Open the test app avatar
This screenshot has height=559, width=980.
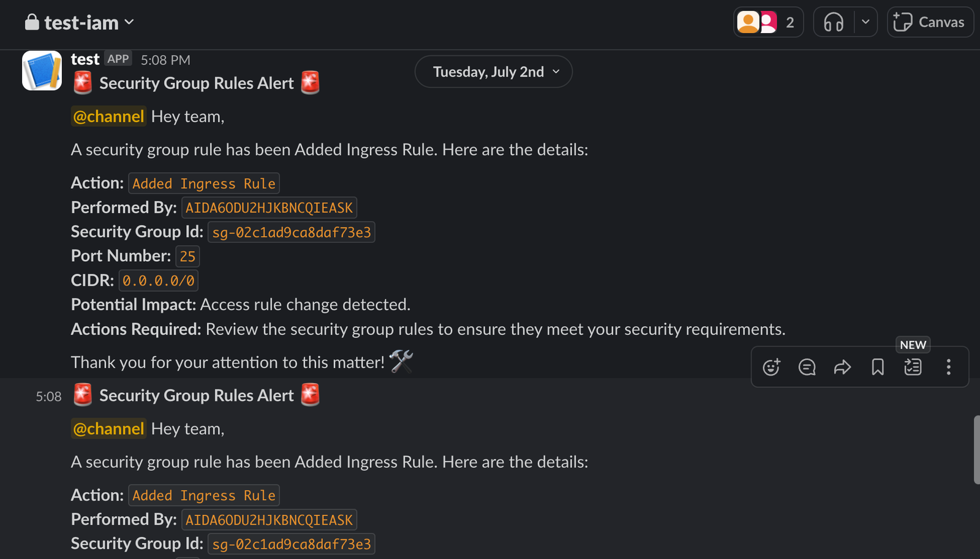[x=42, y=70]
